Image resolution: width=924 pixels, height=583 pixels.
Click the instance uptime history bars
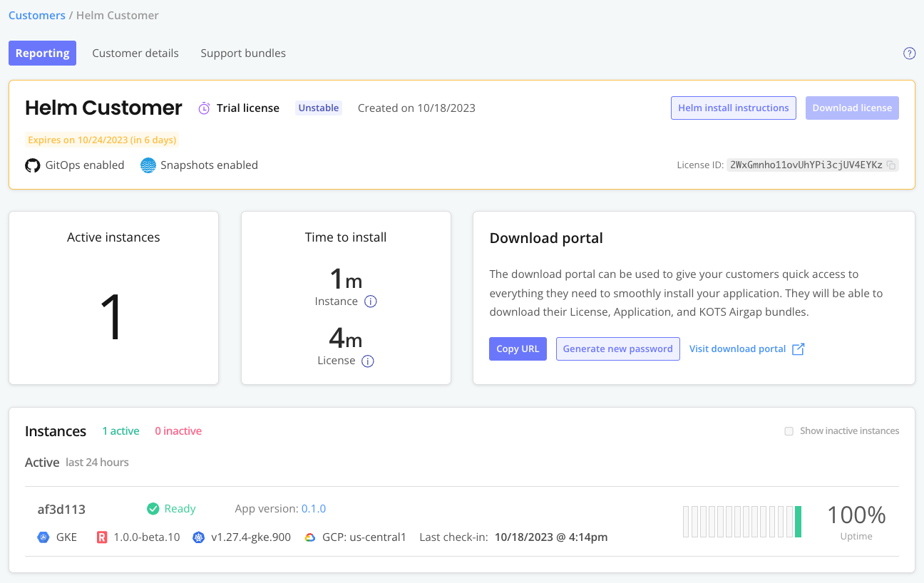tap(741, 521)
